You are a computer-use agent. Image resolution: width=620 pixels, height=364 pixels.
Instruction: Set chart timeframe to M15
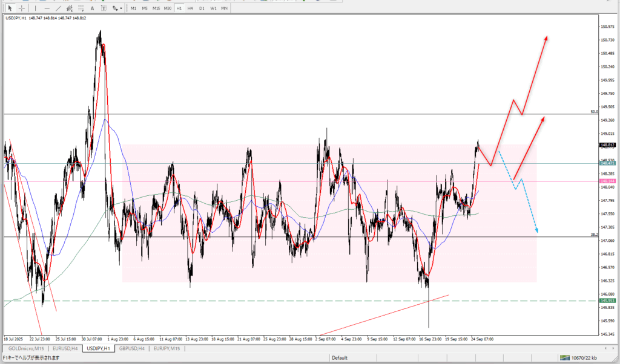pos(156,8)
